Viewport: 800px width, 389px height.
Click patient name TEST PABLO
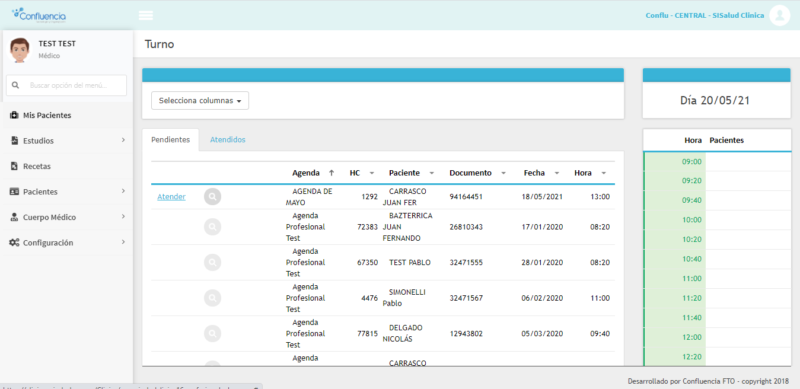(x=410, y=262)
